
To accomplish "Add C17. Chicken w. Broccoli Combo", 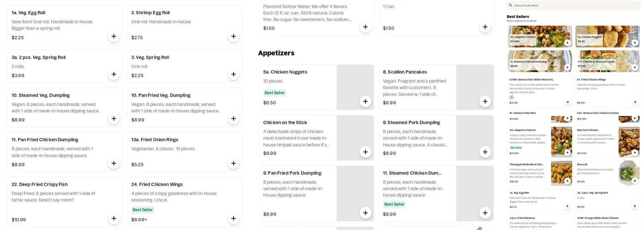I will click(635, 67).
